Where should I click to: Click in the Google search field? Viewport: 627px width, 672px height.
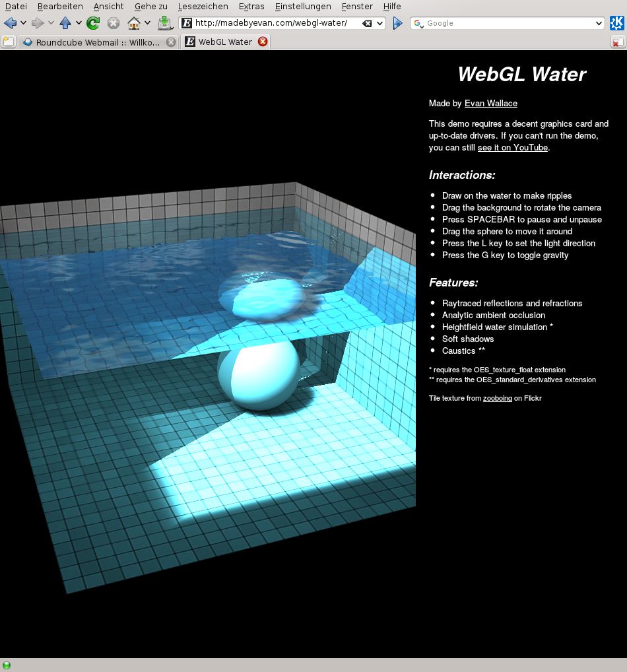tap(508, 23)
